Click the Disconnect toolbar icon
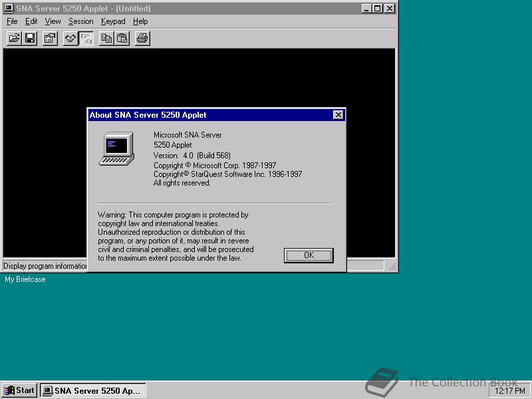The width and height of the screenshot is (532, 399). (86, 39)
